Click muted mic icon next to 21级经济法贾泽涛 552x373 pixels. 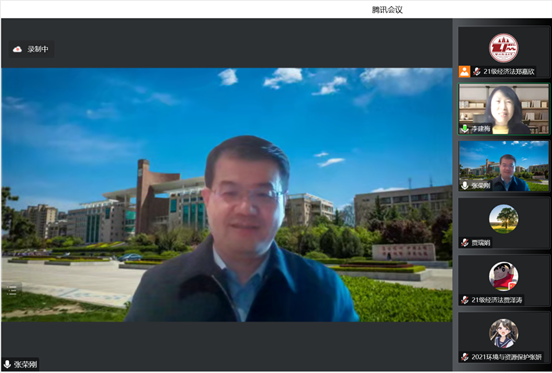click(465, 300)
